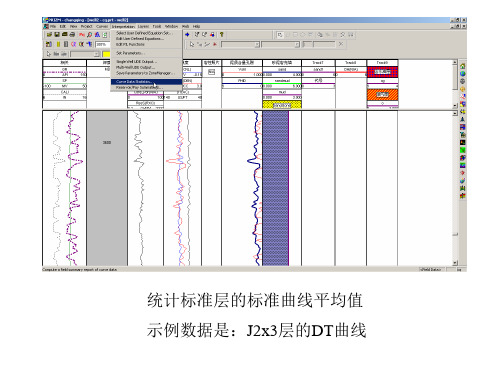This screenshot has height=375, width=500.
Task: Click the yellow question mark help icon
Action: [x=221, y=34]
